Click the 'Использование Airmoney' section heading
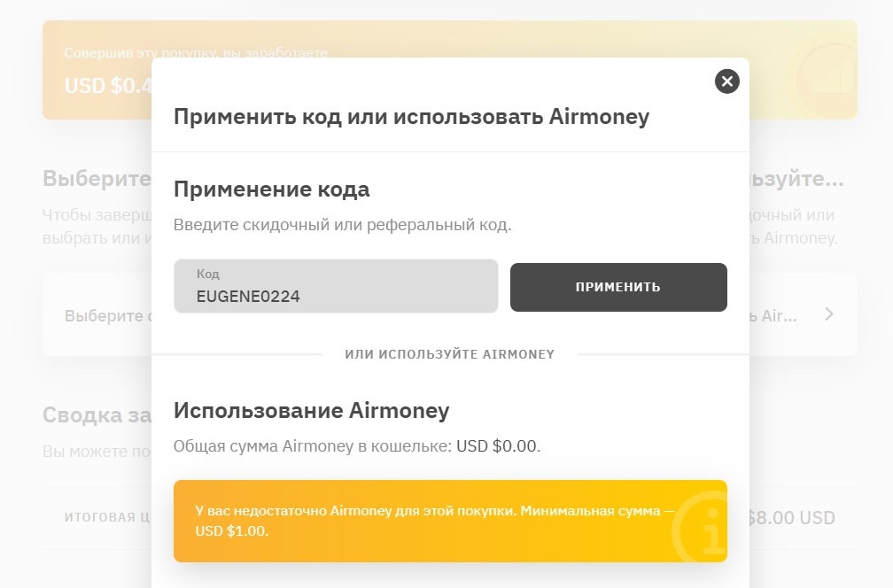 tap(311, 410)
